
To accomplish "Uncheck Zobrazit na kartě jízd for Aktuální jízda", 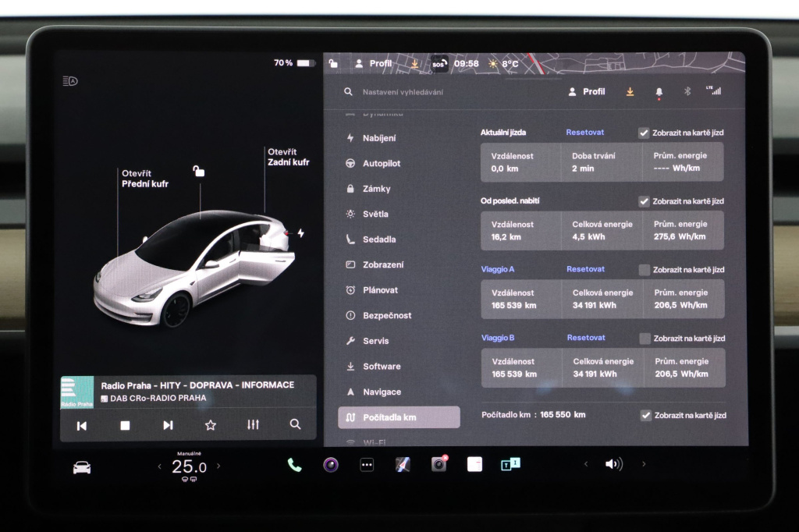I will [645, 132].
